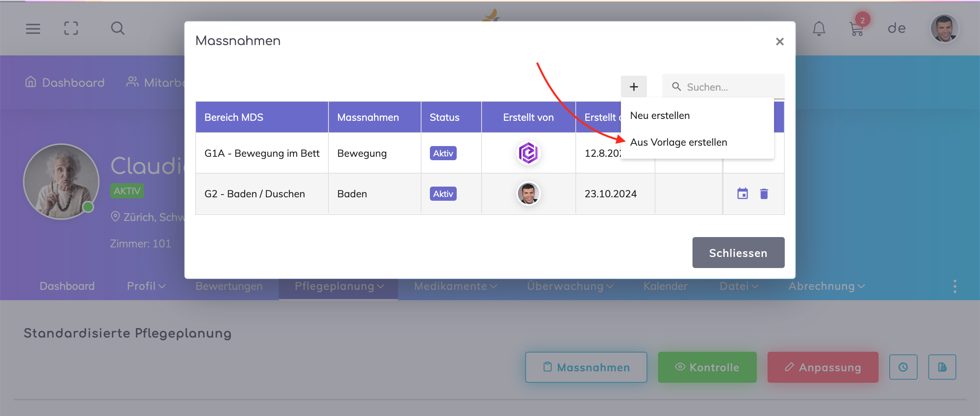Expand the Pflegeplanung dropdown tab
The image size is (980, 416).
339,286
